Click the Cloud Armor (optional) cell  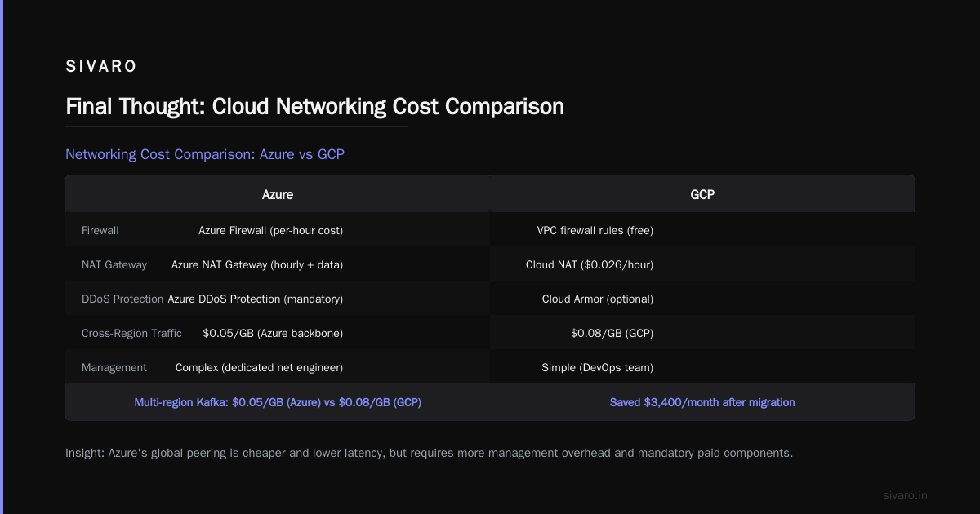(x=598, y=299)
